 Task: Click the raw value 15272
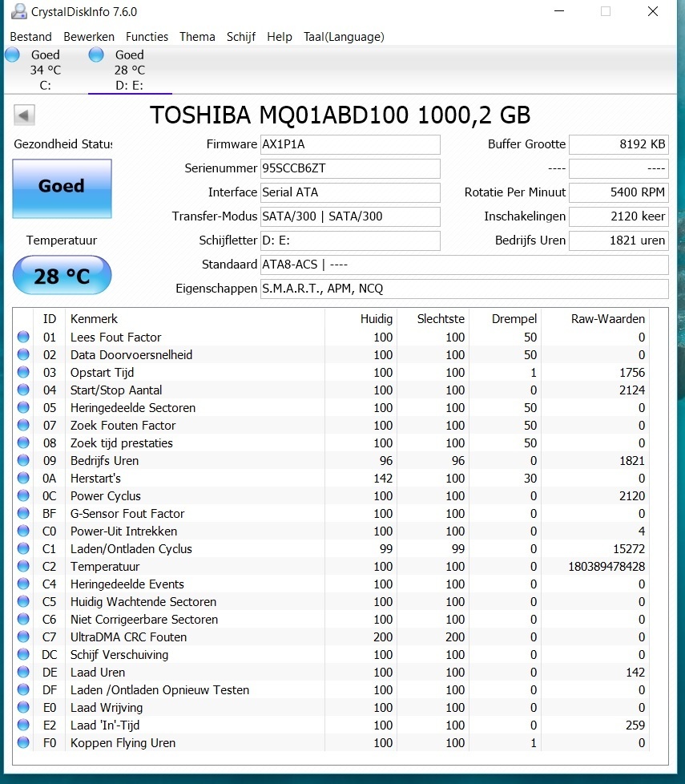(x=629, y=548)
